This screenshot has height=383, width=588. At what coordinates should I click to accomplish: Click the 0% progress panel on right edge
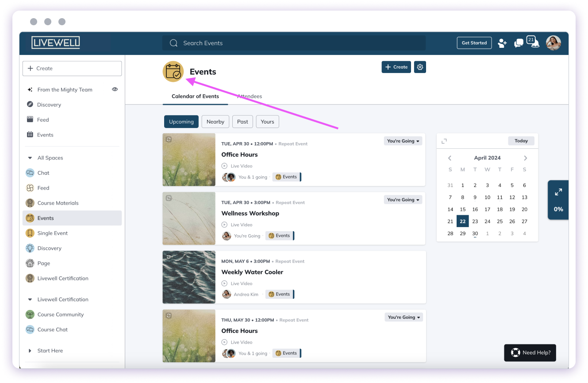(558, 200)
